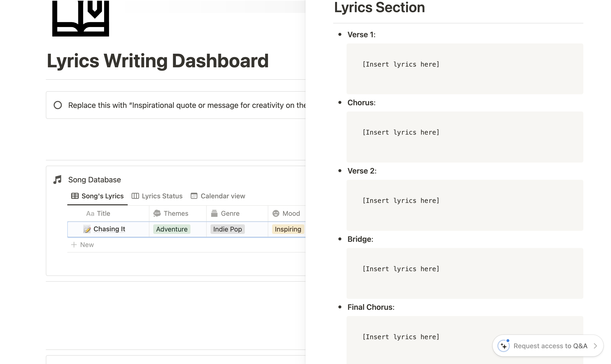Click the Lyrics Writing Dashboard title
Viewport: 611px width, 364px height.
pyautogui.click(x=158, y=61)
